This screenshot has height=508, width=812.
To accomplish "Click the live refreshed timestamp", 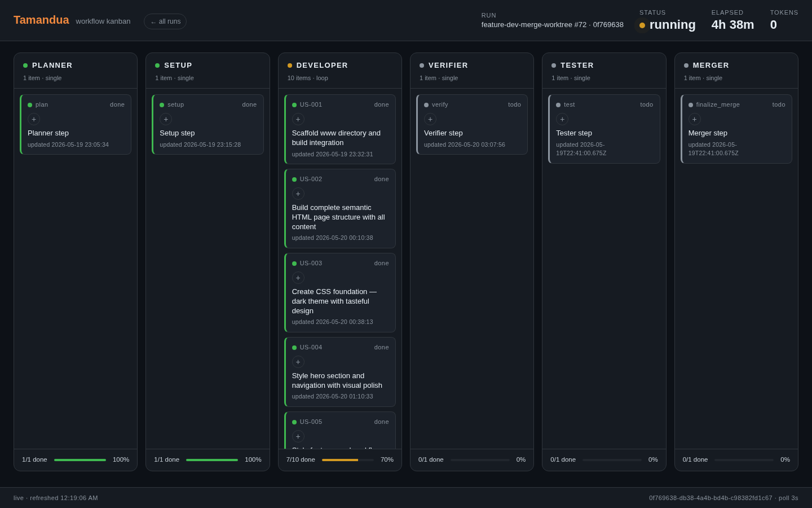I will tap(56, 498).
